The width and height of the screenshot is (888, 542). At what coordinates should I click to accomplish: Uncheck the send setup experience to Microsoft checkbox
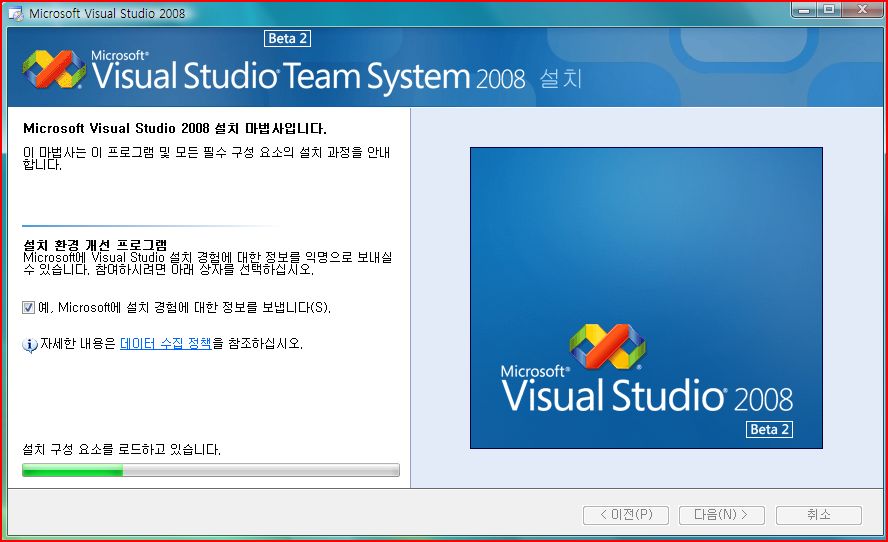[x=28, y=308]
